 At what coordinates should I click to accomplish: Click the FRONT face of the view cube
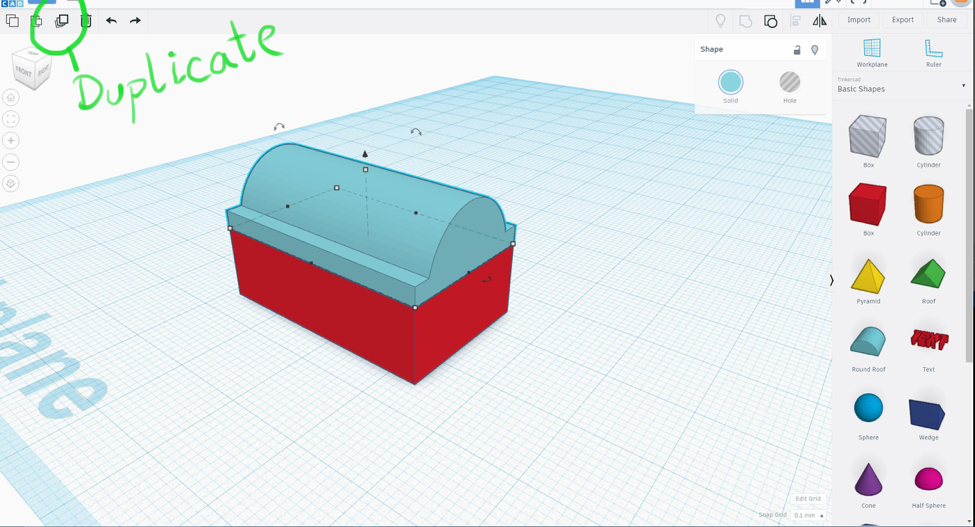click(x=24, y=73)
